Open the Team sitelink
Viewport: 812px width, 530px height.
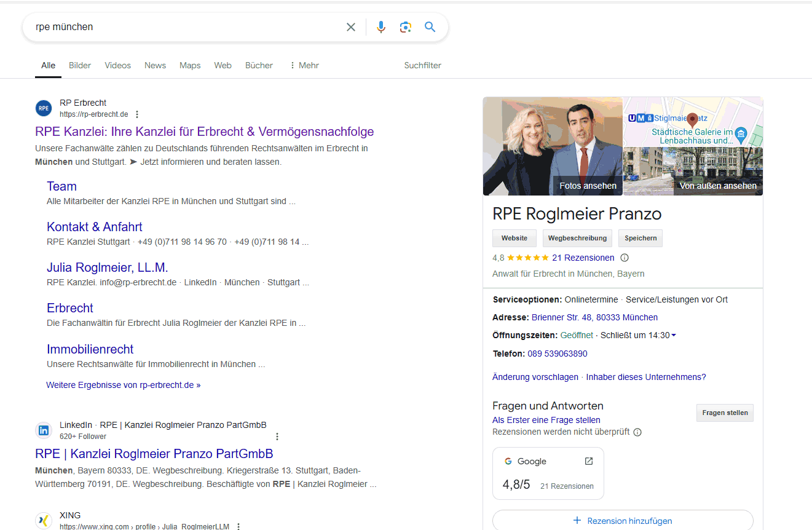click(x=61, y=186)
